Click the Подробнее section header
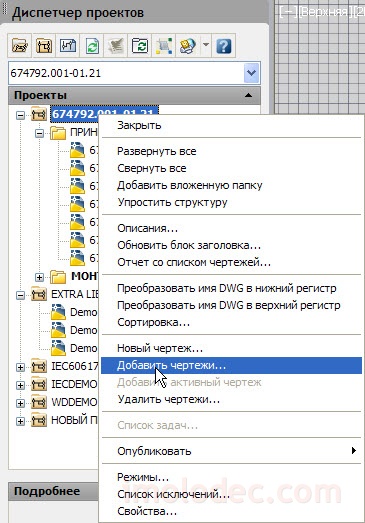This screenshot has width=365, height=523. [x=53, y=491]
